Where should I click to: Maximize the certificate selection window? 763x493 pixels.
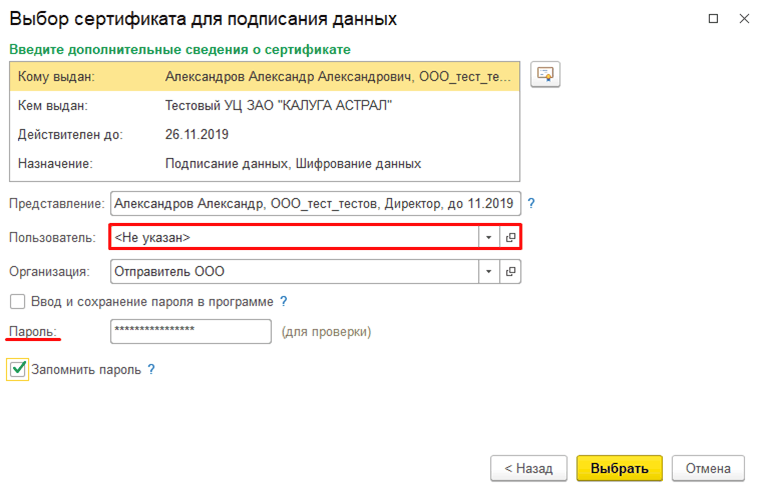point(713,19)
